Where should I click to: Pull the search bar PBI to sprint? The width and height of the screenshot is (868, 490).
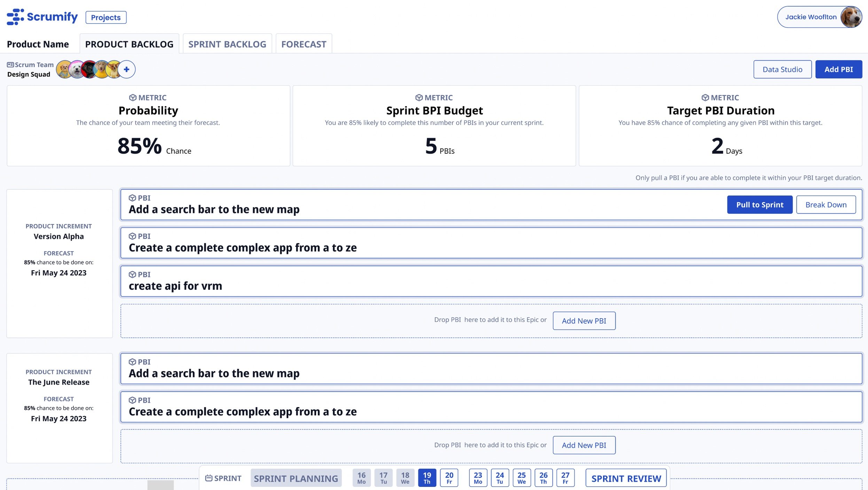coord(760,205)
